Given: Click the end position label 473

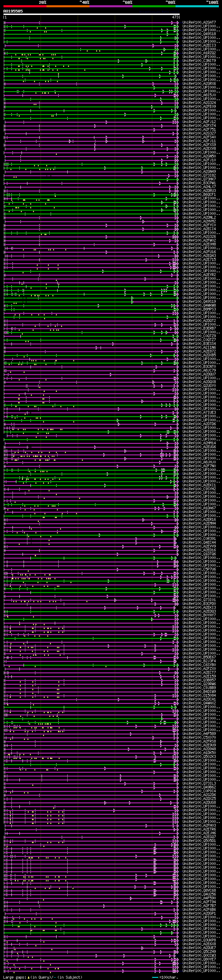Looking at the screenshot, I should [175, 17].
